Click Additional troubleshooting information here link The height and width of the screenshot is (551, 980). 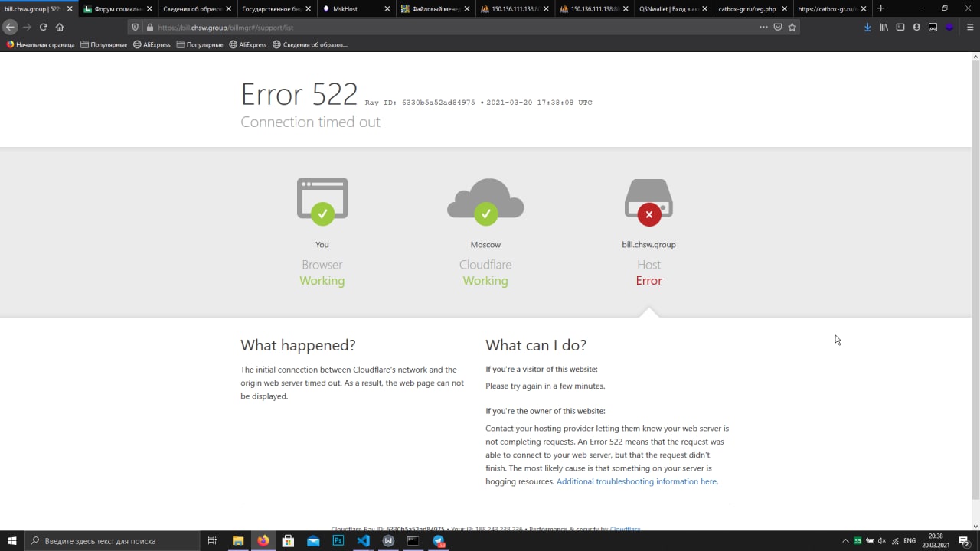637,481
